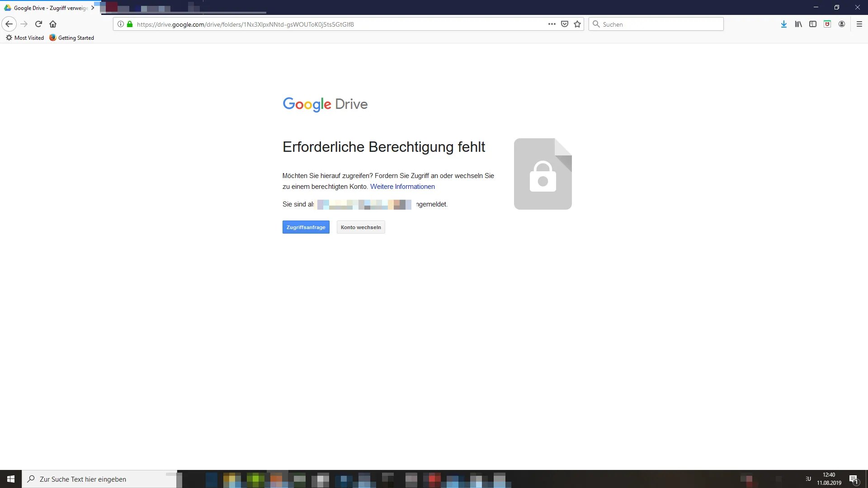Open the page actions three-dots menu

pos(552,24)
